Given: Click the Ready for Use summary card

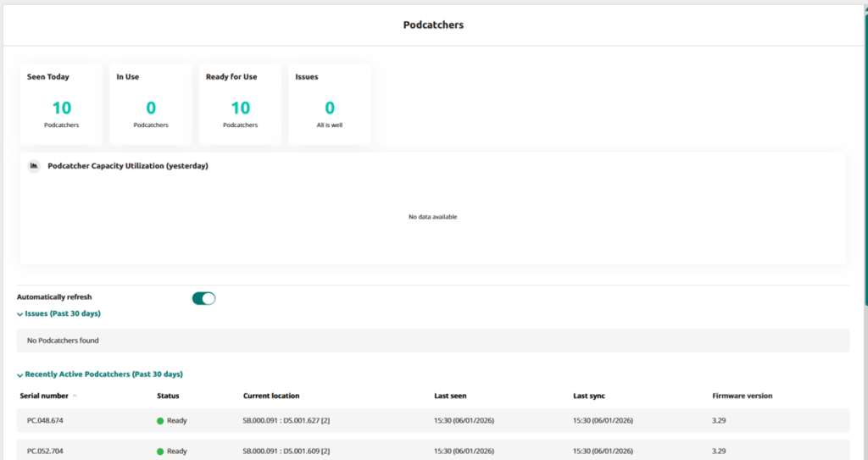Looking at the screenshot, I should coord(240,103).
